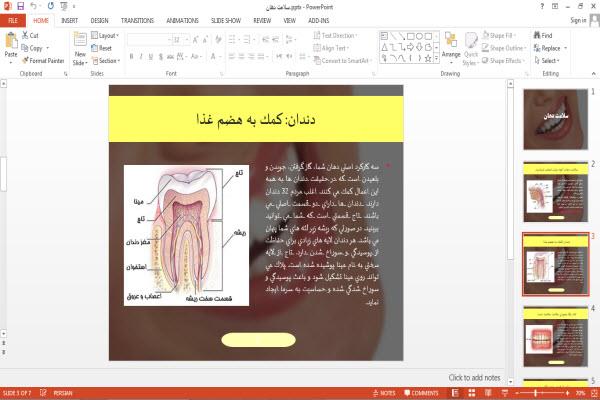The height and width of the screenshot is (400, 600).
Task: Select slide 2 thumbnail
Action: pyautogui.click(x=555, y=192)
